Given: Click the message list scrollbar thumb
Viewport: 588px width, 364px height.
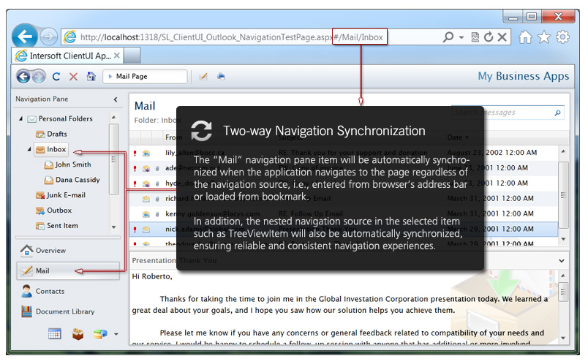Looking at the screenshot, I should click(563, 195).
